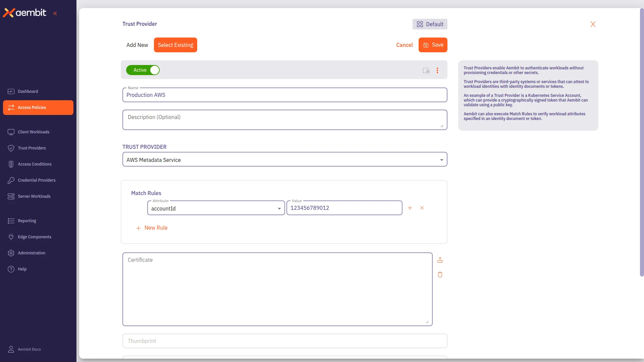Open Access Policies menu item
This screenshot has height=362, width=644.
click(x=38, y=108)
